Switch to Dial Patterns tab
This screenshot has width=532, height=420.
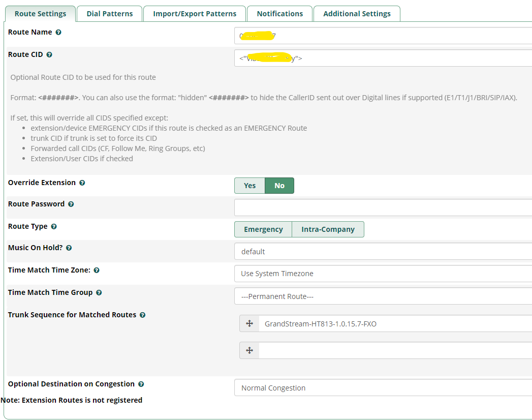[x=110, y=14]
